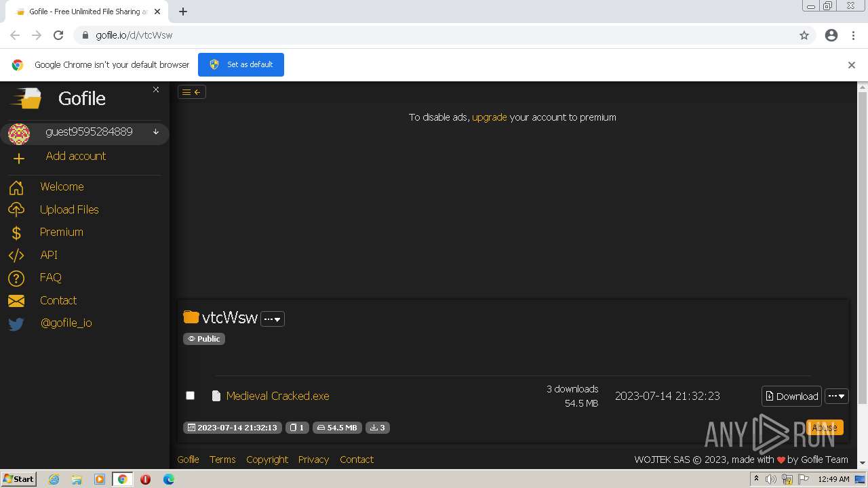Open the file explorer taskbar icon
This screenshot has height=488, width=868.
pos(77,479)
